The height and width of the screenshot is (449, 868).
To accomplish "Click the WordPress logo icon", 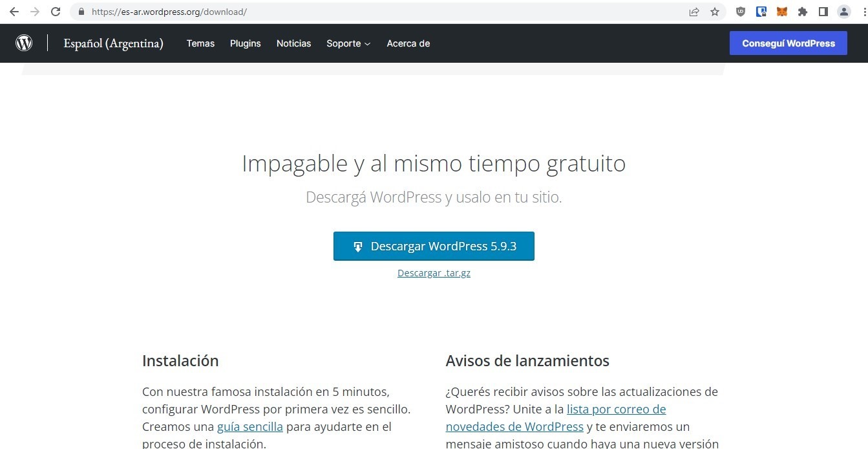I will click(x=24, y=43).
